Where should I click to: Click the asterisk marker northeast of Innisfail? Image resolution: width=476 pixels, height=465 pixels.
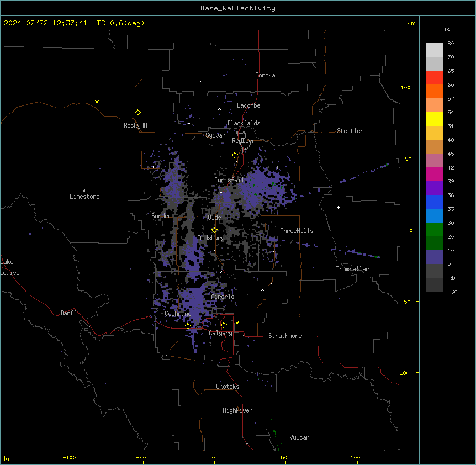pyautogui.click(x=277, y=167)
